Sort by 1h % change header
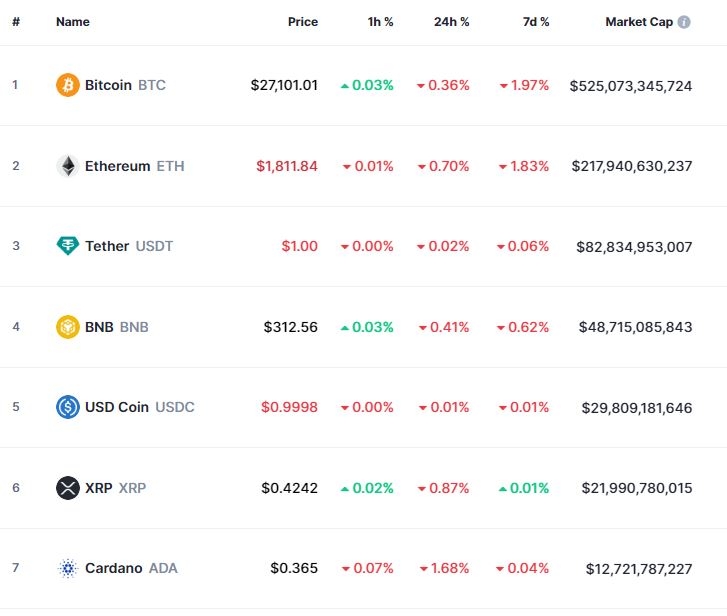Viewport: 727px width, 616px height. (x=380, y=22)
